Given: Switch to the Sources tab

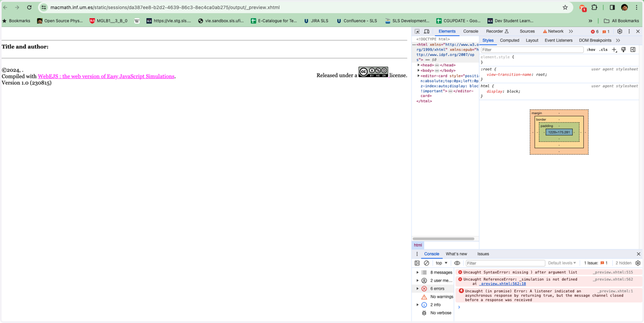Looking at the screenshot, I should tap(527, 32).
